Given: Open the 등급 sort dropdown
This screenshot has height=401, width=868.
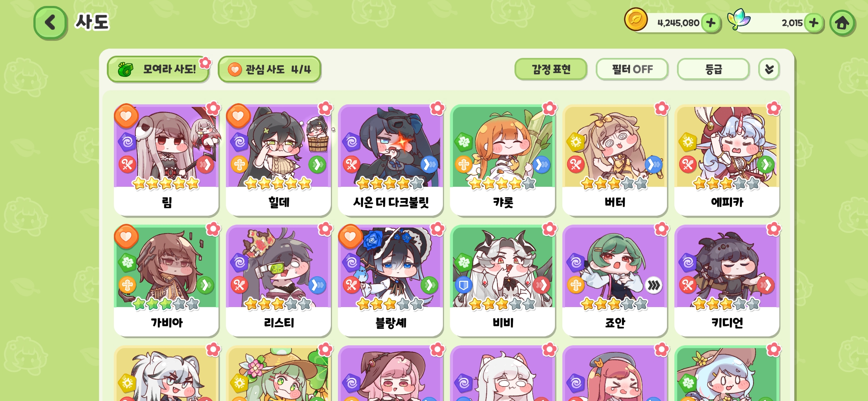Looking at the screenshot, I should [713, 69].
